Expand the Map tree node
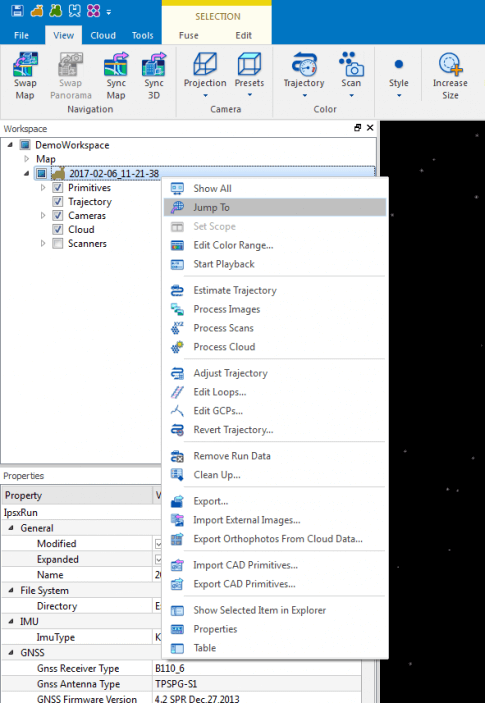The width and height of the screenshot is (485, 703). [27, 159]
